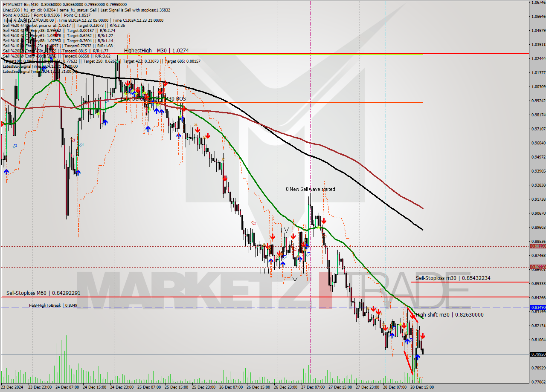Click the '24 Dec 07:00' time axis label
Viewport: 546px width, 392px height.
[x=67, y=387]
